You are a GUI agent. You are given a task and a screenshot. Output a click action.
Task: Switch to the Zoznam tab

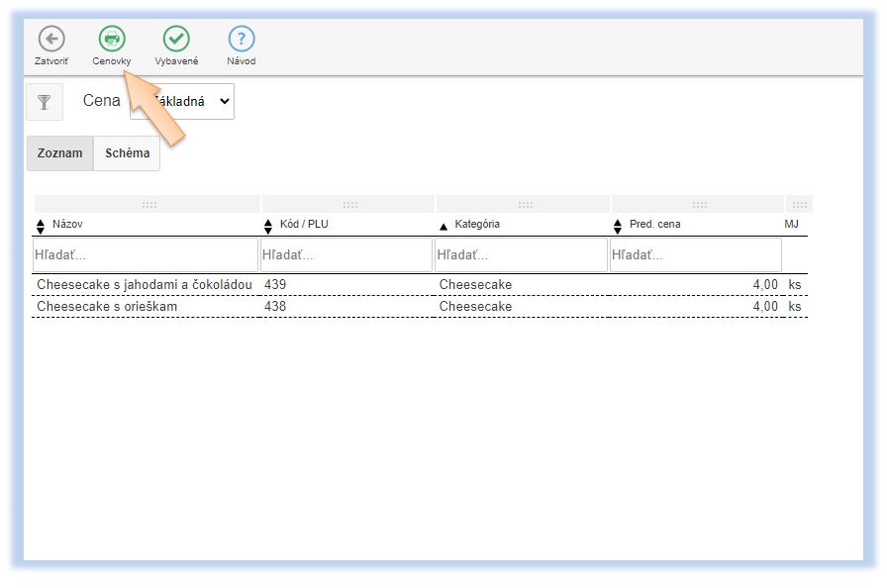(x=59, y=153)
